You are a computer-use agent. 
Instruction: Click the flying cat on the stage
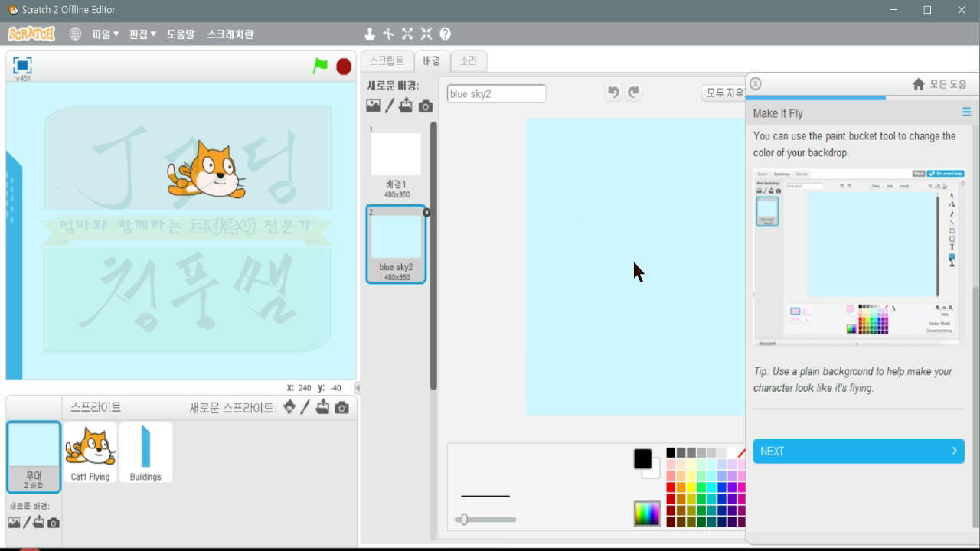point(207,169)
